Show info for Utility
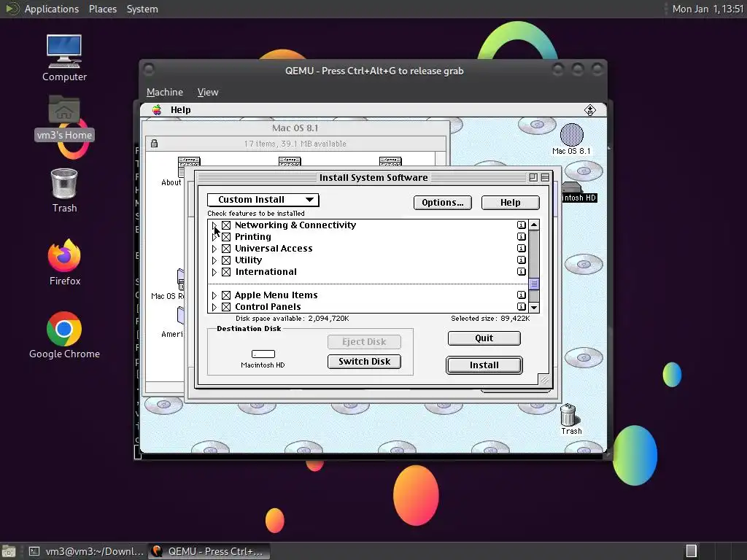Viewport: 747px width, 560px height. pos(521,260)
